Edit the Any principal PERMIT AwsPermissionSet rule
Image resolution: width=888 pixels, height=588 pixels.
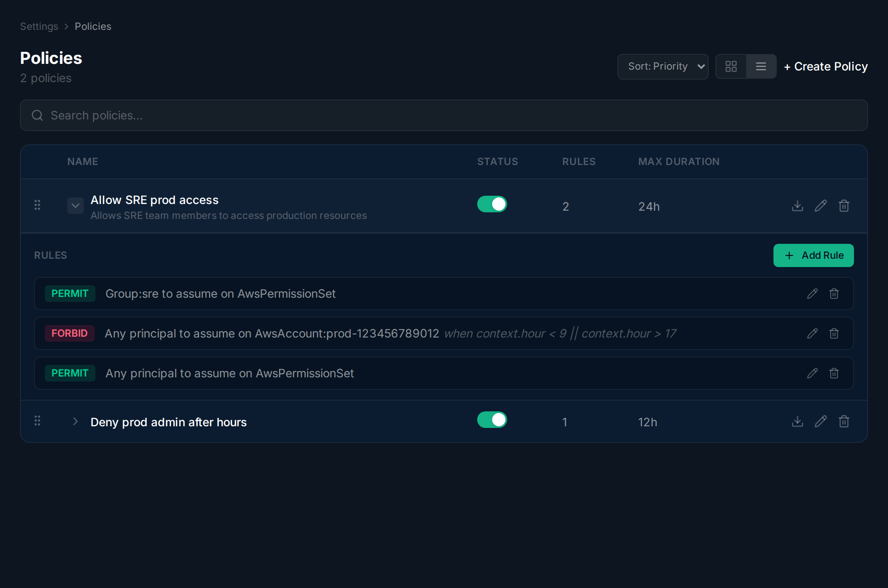(812, 373)
